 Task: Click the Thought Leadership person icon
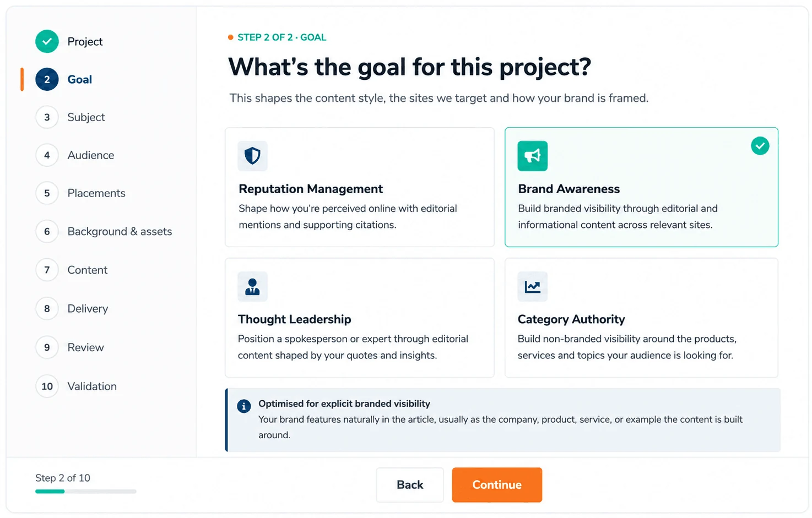(x=252, y=286)
